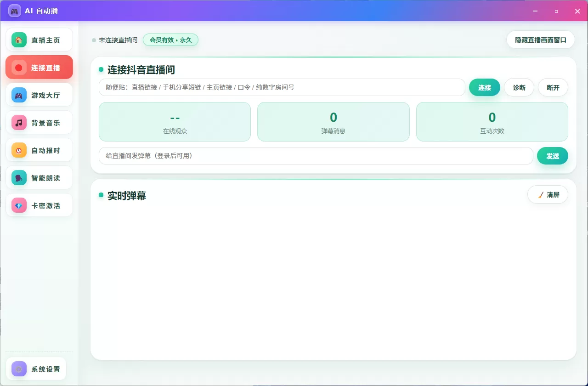
Task: Open 系统设置 at the sidebar bottom
Action: click(36, 369)
